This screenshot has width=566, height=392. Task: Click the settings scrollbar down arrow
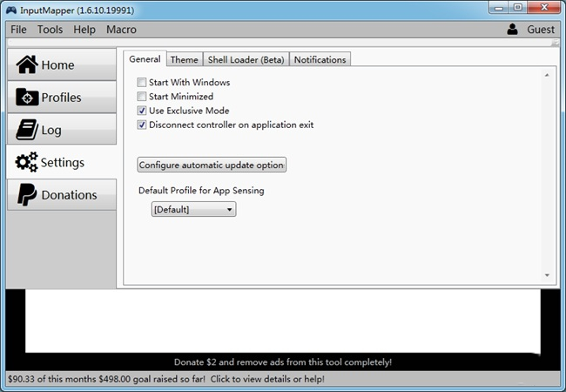coord(547,275)
